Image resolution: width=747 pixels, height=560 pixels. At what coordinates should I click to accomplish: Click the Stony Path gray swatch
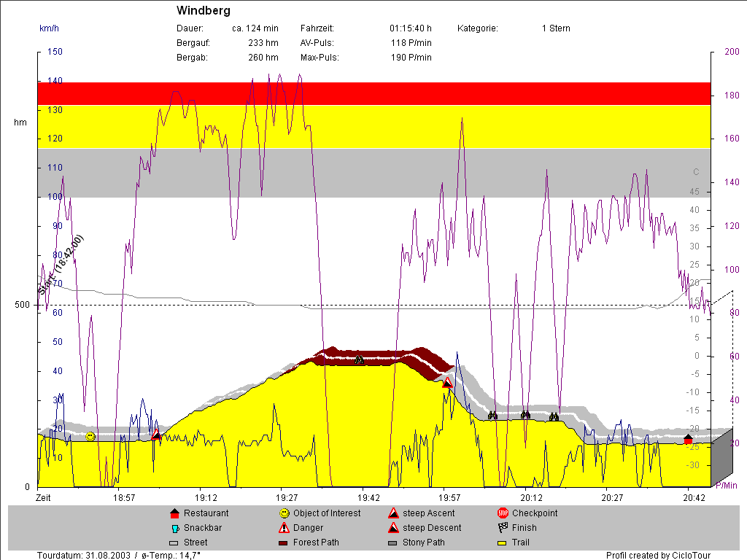[393, 543]
